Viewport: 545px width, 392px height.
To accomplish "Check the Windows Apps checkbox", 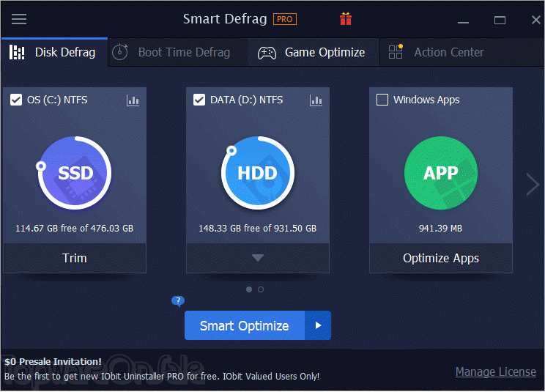I will (x=382, y=100).
